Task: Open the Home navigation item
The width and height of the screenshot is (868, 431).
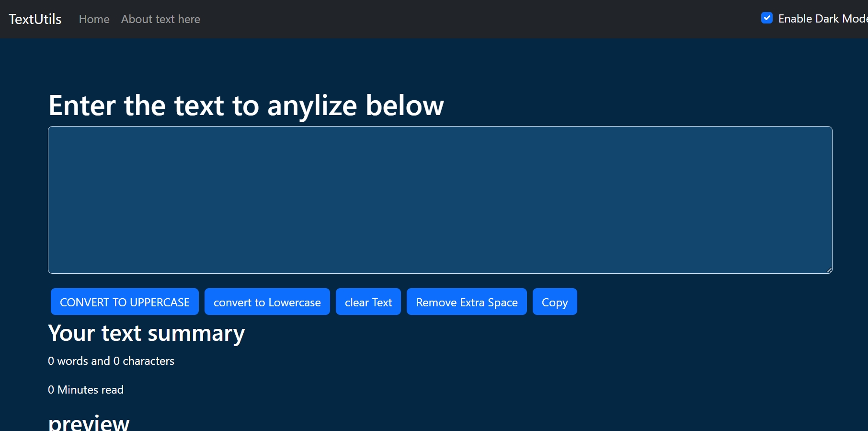Action: click(x=94, y=19)
